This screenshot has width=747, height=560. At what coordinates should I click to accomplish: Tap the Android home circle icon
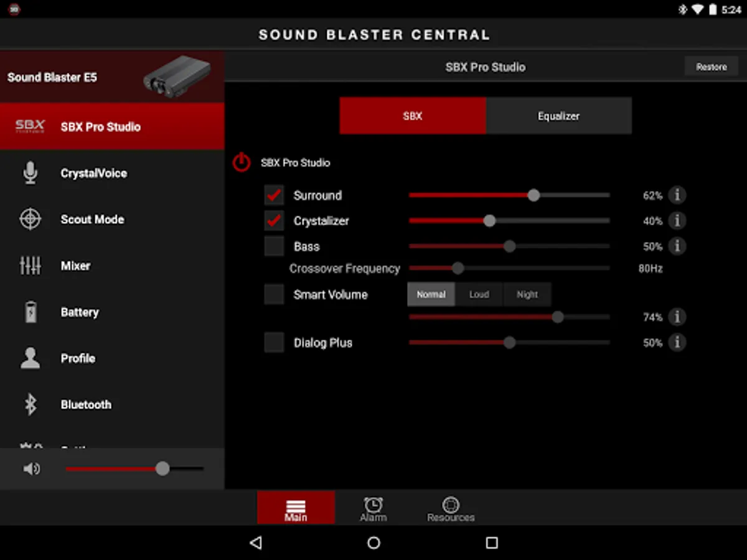click(x=374, y=543)
